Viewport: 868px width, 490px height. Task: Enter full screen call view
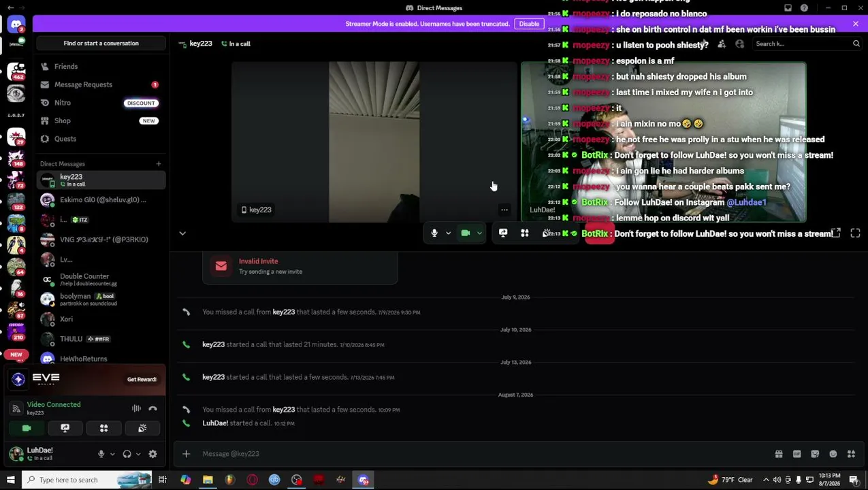(x=855, y=233)
